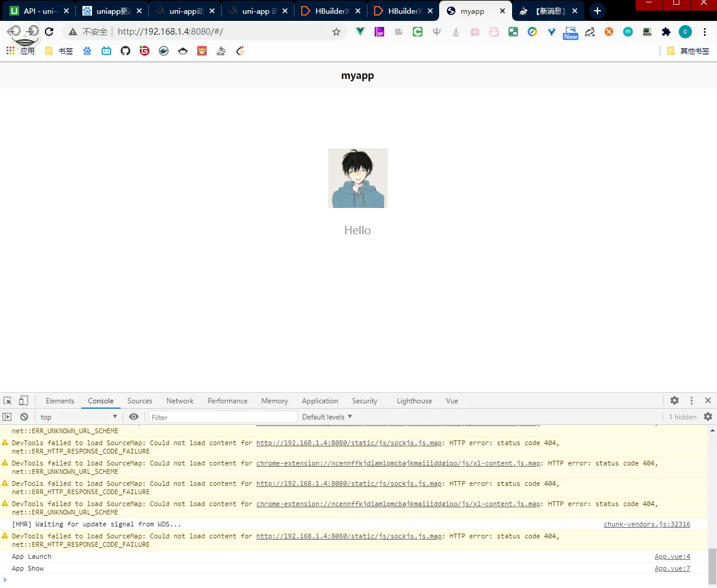The height and width of the screenshot is (588, 717).
Task: Open the Vue devtools extension icon
Action: (360, 32)
